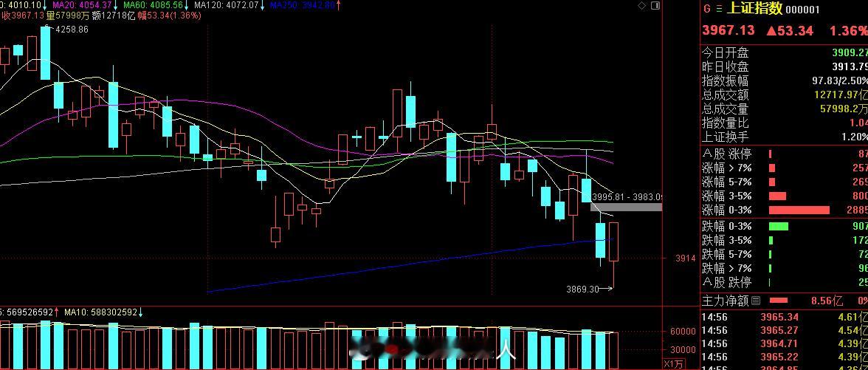Click the 总成交量 row label

725,109
